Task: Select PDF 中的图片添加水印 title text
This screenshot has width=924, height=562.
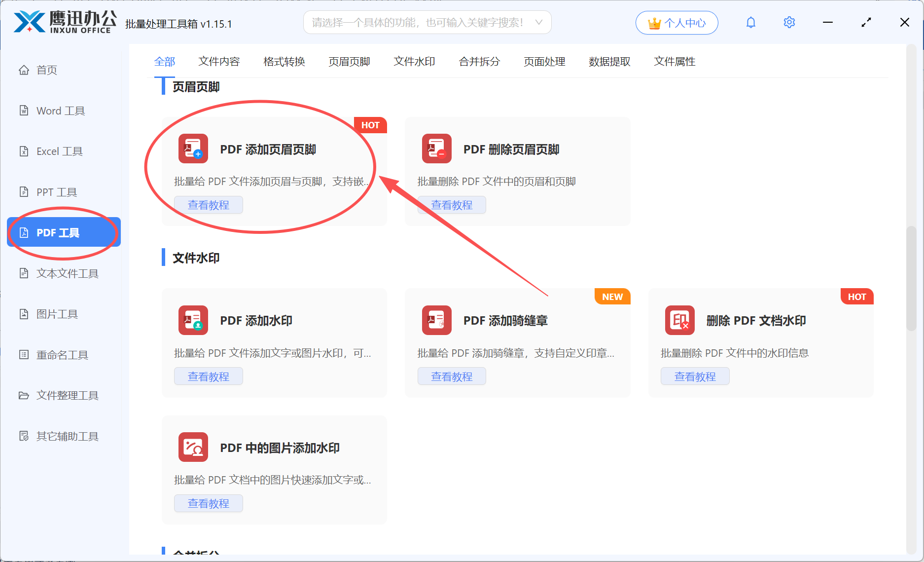Action: [280, 448]
